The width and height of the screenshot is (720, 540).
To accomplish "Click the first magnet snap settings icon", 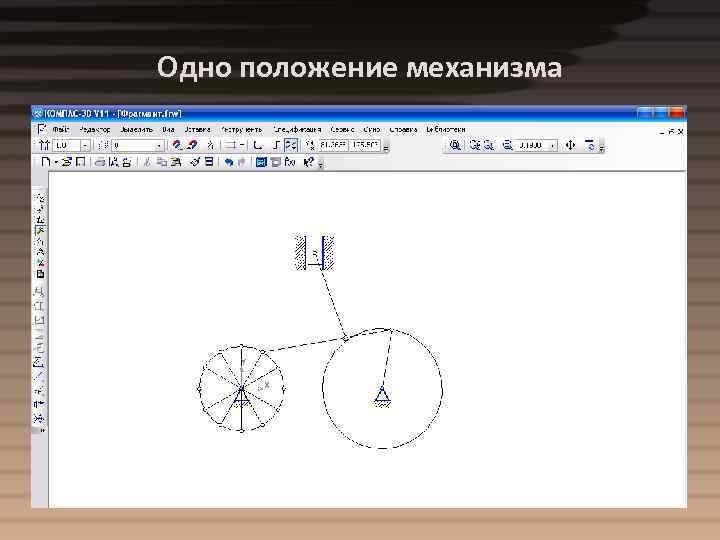I will pyautogui.click(x=177, y=146).
